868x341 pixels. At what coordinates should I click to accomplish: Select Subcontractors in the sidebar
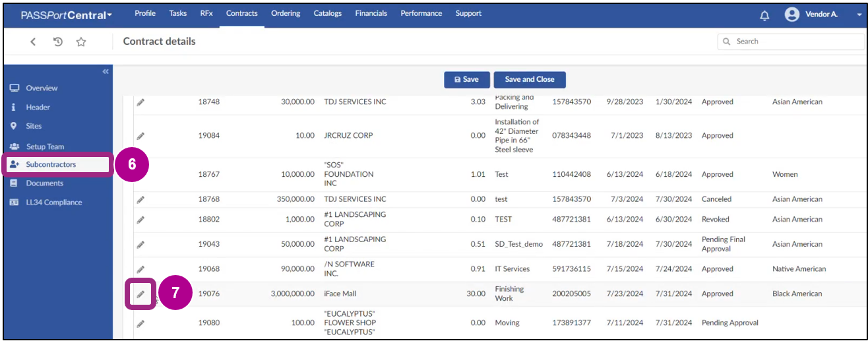pyautogui.click(x=51, y=164)
